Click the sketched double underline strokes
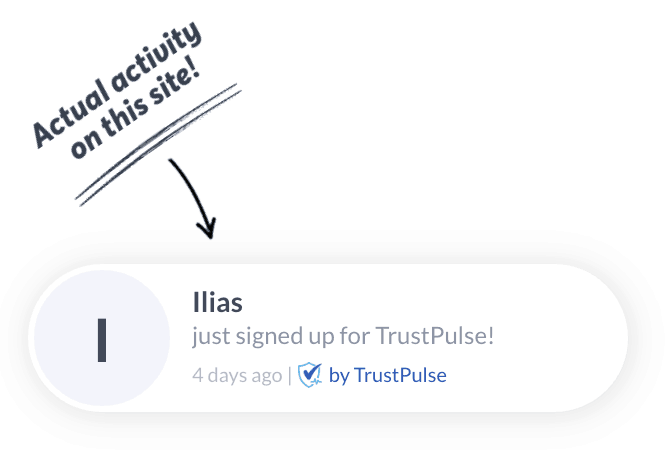The height and width of the screenshot is (450, 668). (x=158, y=145)
